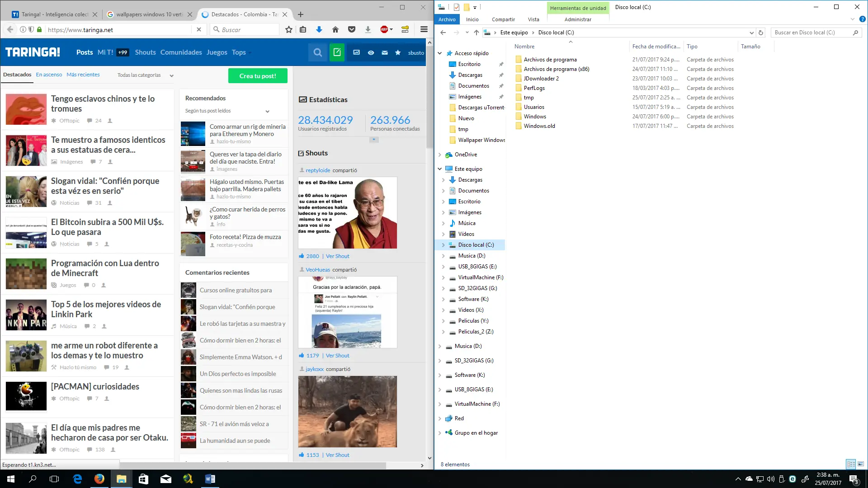868x488 pixels.
Task: Open the Explorer address bar history dropdown
Action: [751, 33]
